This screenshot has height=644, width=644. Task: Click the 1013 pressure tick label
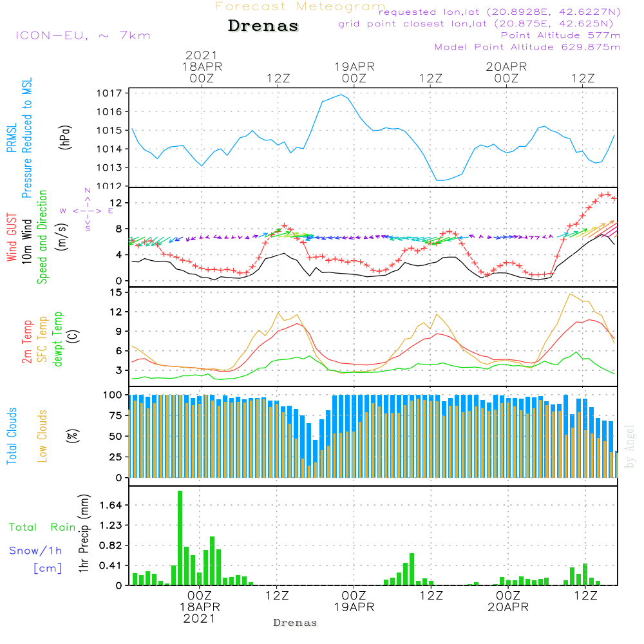point(109,167)
